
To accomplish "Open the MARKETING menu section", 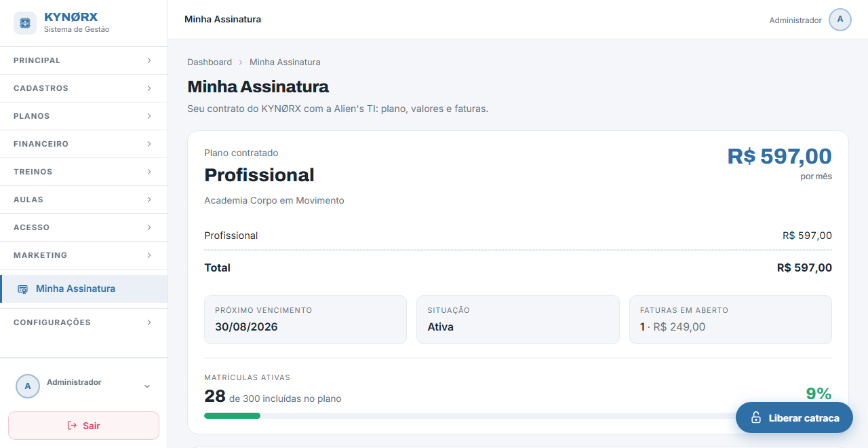I will (x=83, y=255).
